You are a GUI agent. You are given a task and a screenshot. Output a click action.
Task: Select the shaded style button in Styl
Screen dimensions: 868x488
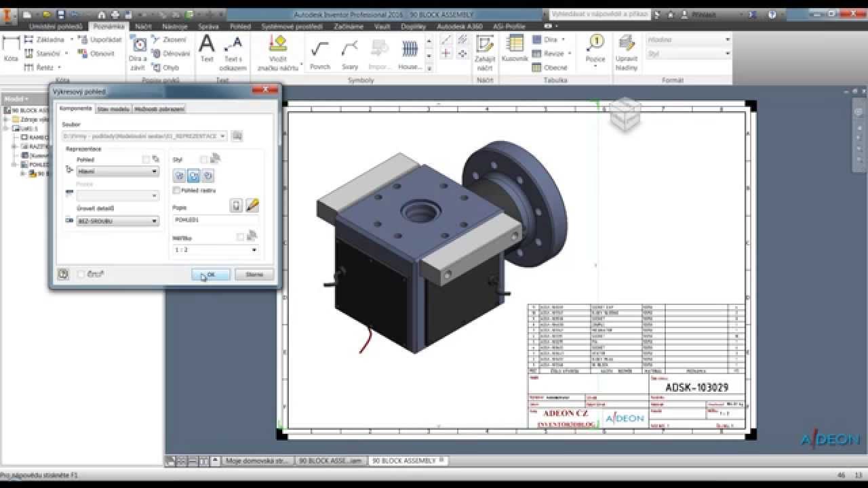pyautogui.click(x=208, y=176)
